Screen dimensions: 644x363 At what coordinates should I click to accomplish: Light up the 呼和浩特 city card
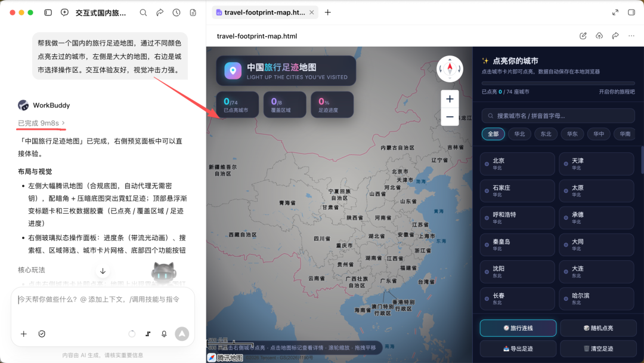[517, 217]
